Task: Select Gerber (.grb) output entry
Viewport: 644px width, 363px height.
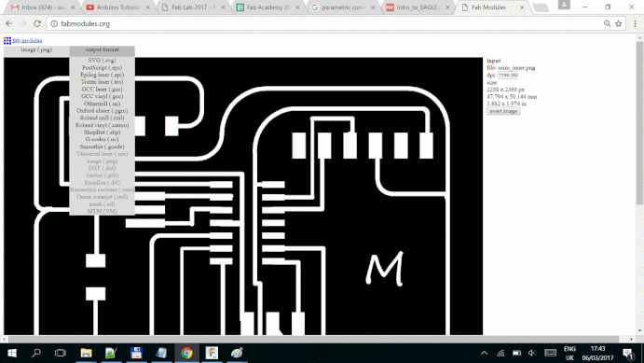Action: [x=102, y=175]
